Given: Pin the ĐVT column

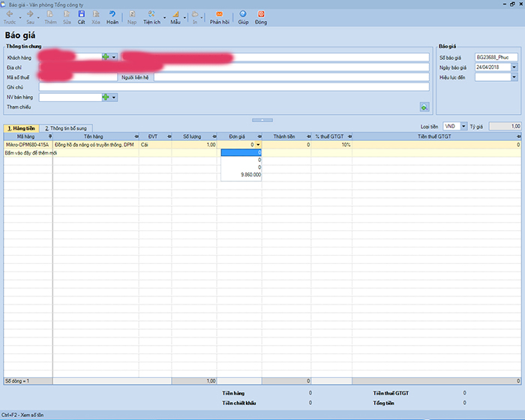Looking at the screenshot, I should point(169,136).
